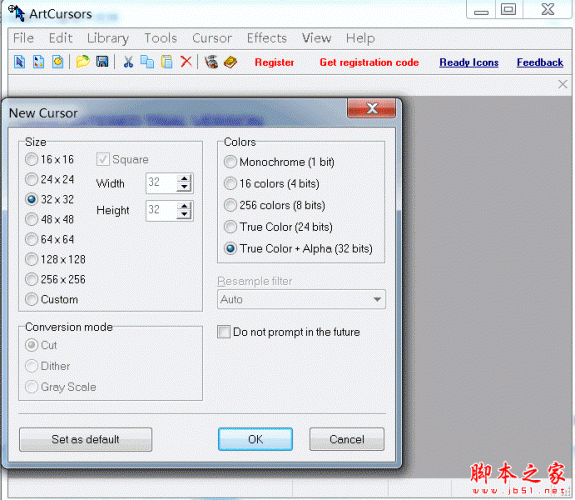Open the Library menu

[108, 38]
